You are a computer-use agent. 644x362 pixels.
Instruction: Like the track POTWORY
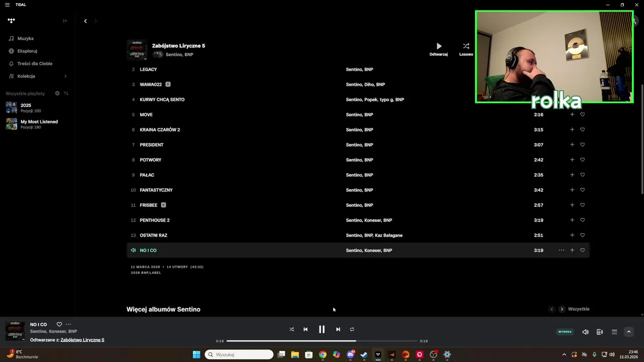click(x=583, y=160)
